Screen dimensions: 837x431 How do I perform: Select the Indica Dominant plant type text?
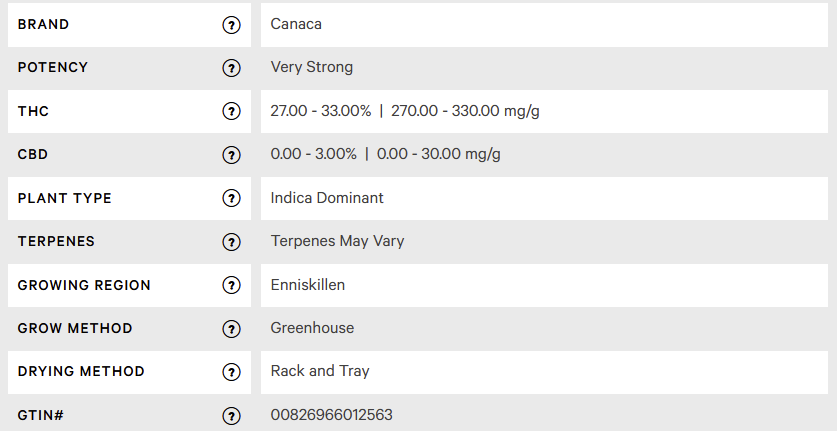(327, 198)
